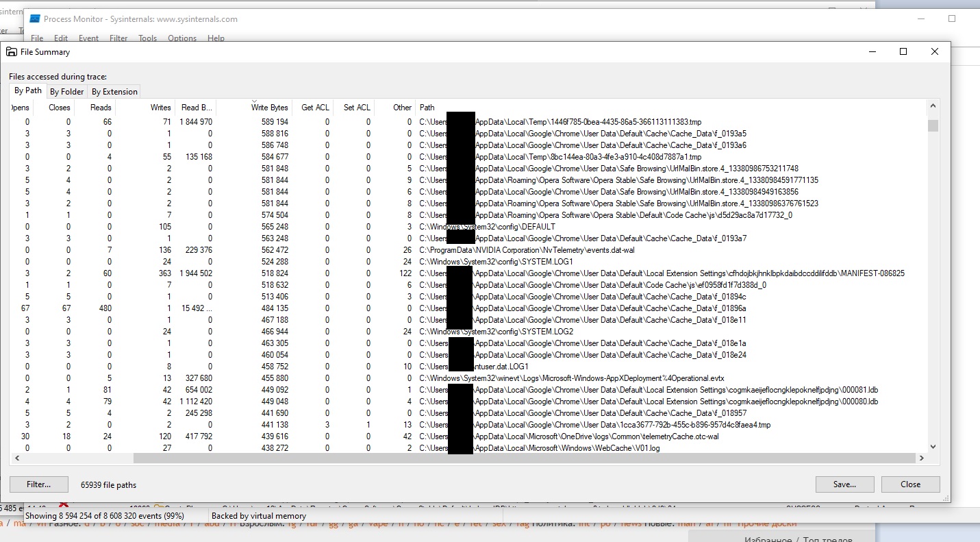This screenshot has width=980, height=542.
Task: Click the horizontal scrollbar thumb
Action: tap(525, 458)
